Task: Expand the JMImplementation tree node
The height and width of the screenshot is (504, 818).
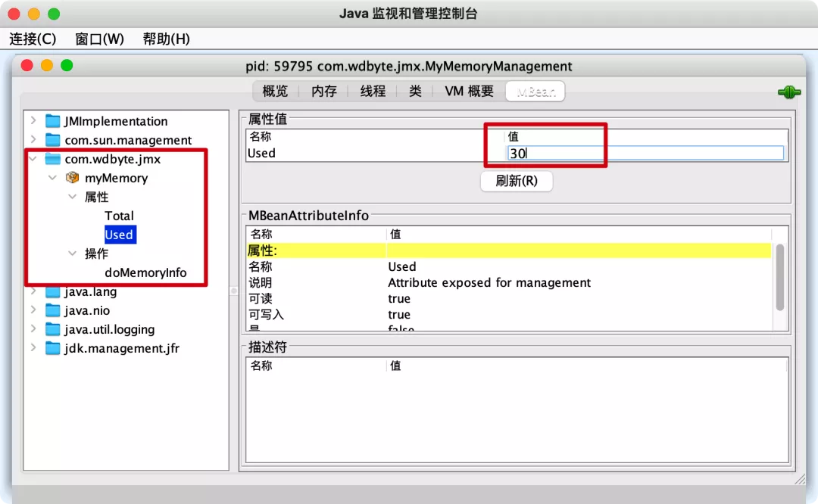Action: (33, 120)
